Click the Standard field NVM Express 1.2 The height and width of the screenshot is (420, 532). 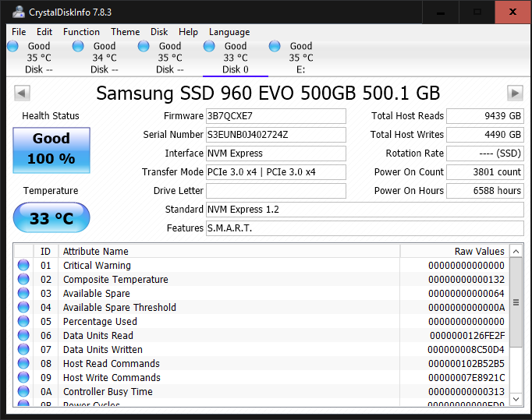365,210
